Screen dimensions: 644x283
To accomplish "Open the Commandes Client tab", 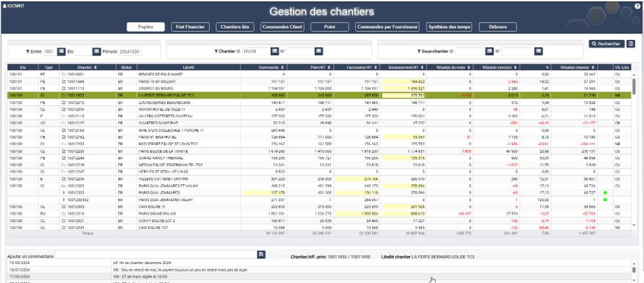I will [282, 27].
